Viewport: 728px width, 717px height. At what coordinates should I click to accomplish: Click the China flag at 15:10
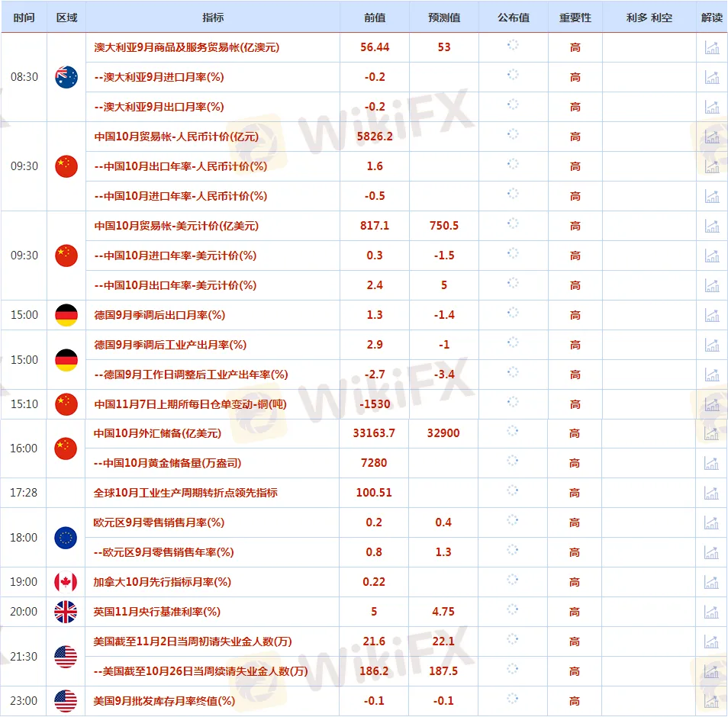[66, 404]
